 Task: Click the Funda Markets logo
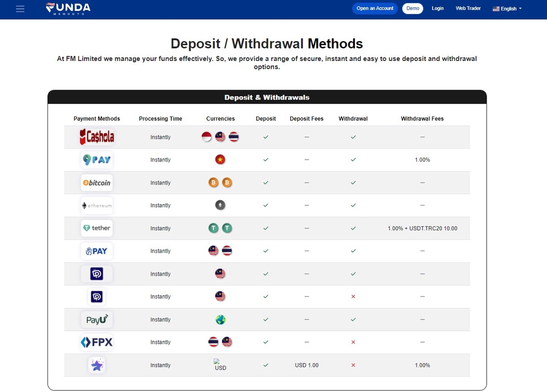coord(68,9)
